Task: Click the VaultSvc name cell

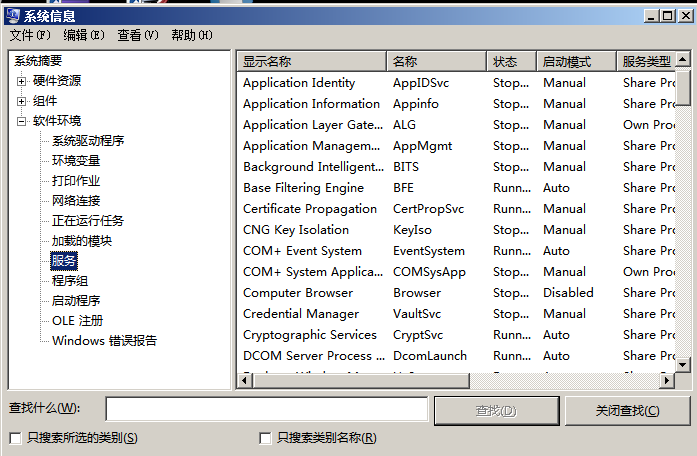Action: point(417,314)
